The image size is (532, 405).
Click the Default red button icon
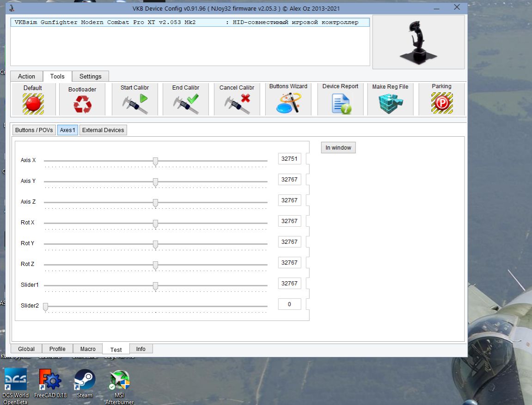[33, 104]
